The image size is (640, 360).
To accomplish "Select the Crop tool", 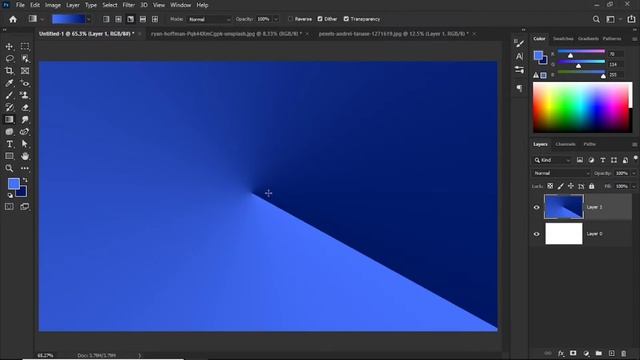I will [x=9, y=71].
